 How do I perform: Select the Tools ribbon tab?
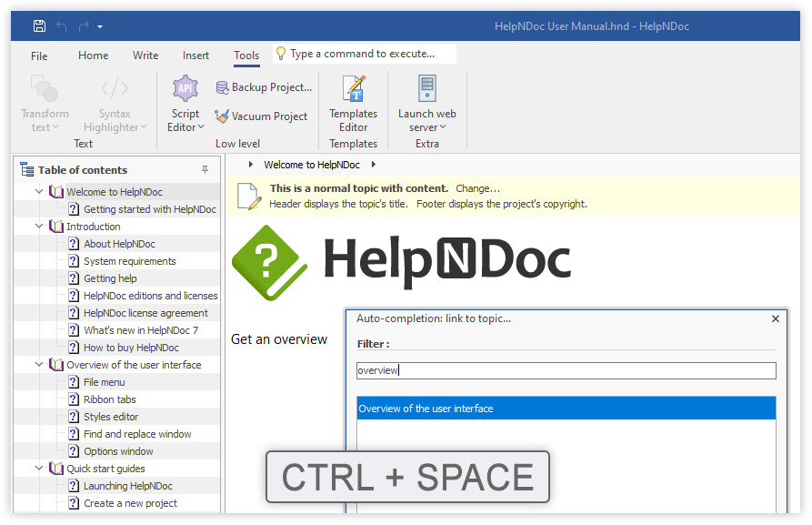[246, 56]
